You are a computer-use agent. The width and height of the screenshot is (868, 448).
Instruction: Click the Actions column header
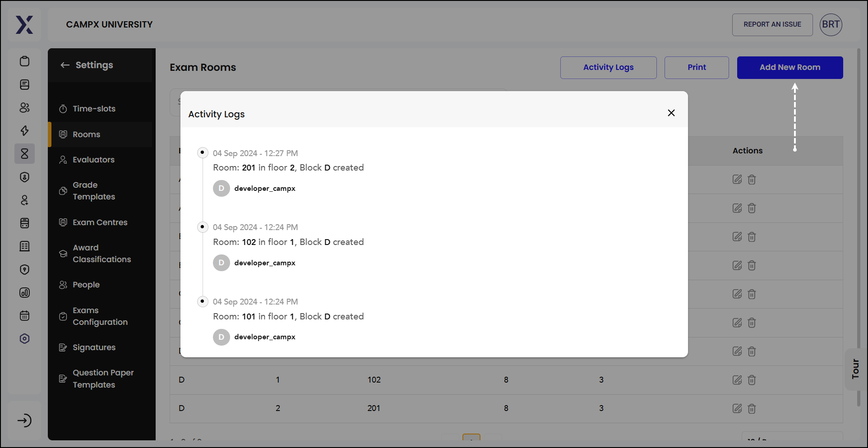click(x=748, y=151)
